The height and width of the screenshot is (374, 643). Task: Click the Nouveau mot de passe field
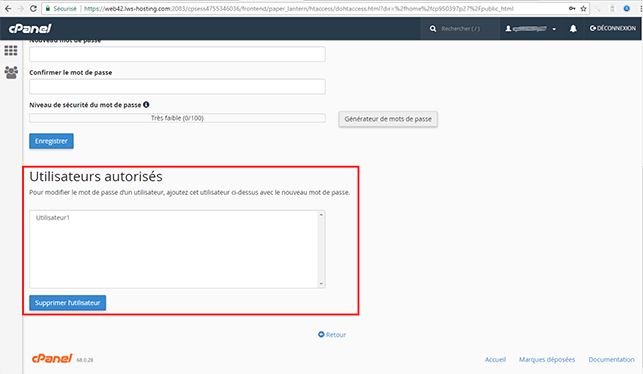(177, 54)
